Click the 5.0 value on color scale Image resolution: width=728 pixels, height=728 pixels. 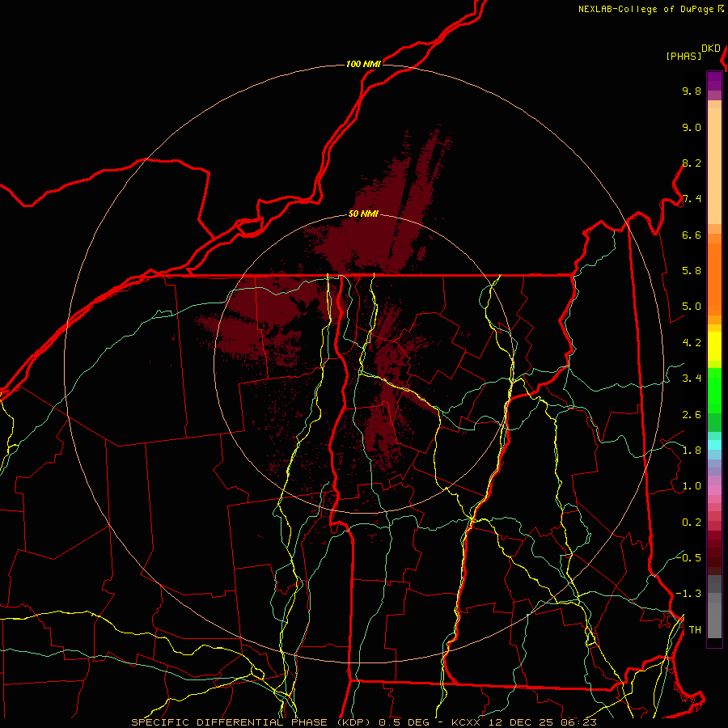pos(692,307)
